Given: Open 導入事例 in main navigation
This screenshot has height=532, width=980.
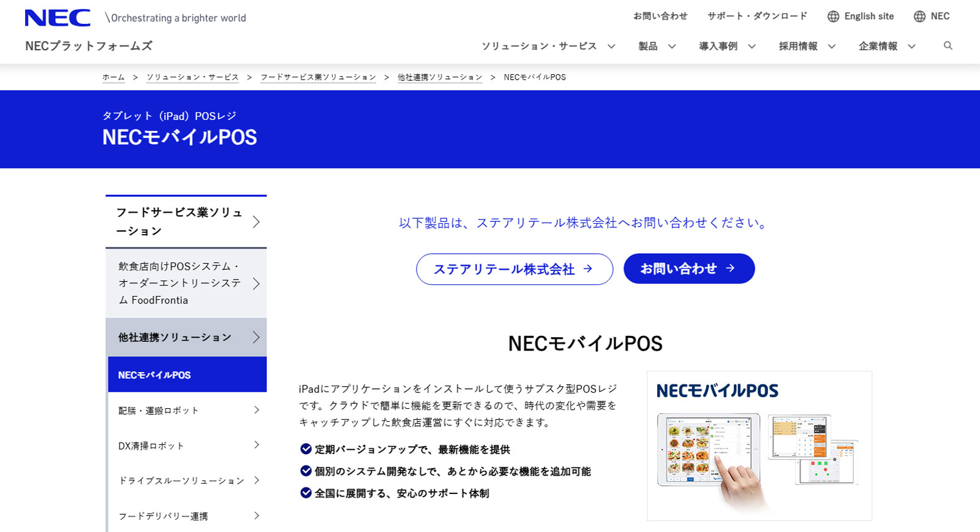Looking at the screenshot, I should [x=718, y=46].
